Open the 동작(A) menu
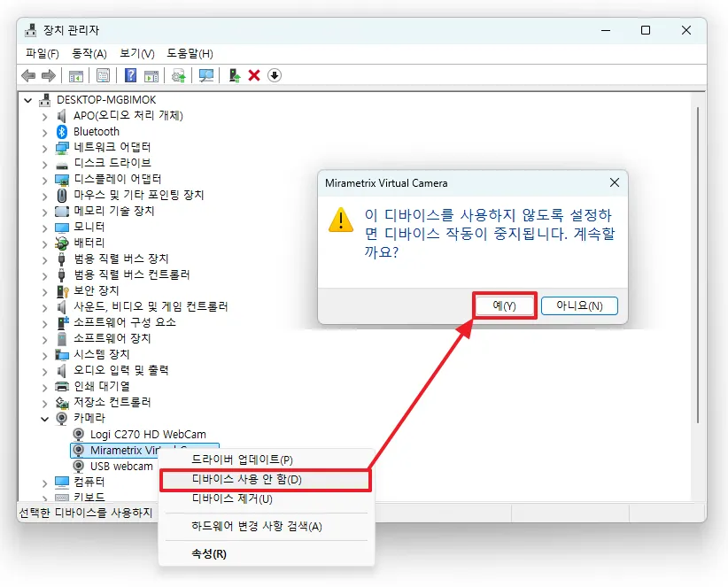The image size is (728, 587). click(89, 54)
